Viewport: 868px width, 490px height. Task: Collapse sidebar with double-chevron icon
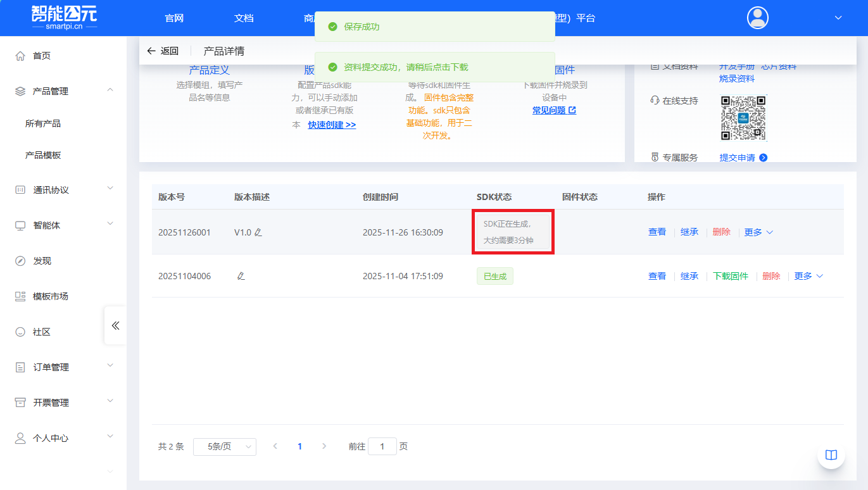(115, 325)
